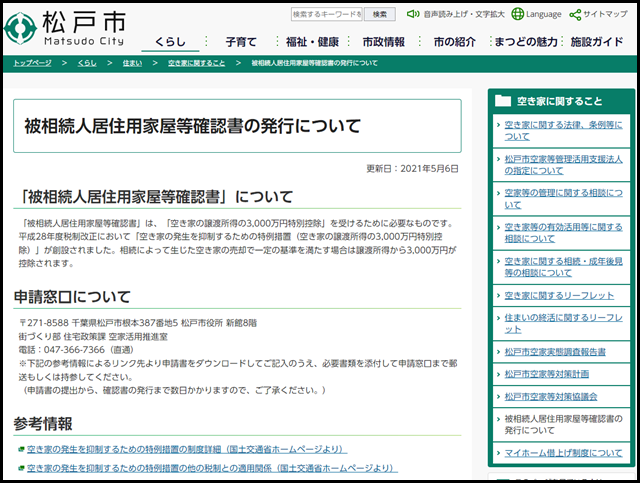Click the 街づくり部 住宅政策課 空家活用推進室 line
Viewport: 640px width, 483px height.
pos(93,336)
